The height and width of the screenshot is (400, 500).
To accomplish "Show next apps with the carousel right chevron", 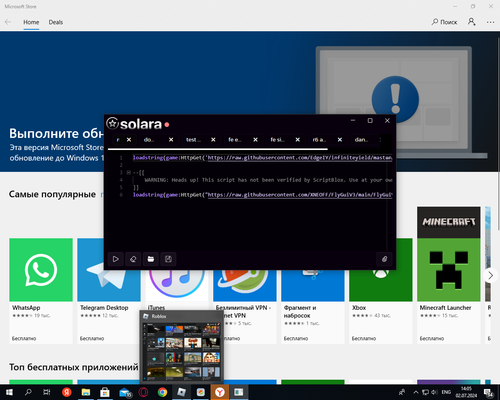I will (490, 275).
